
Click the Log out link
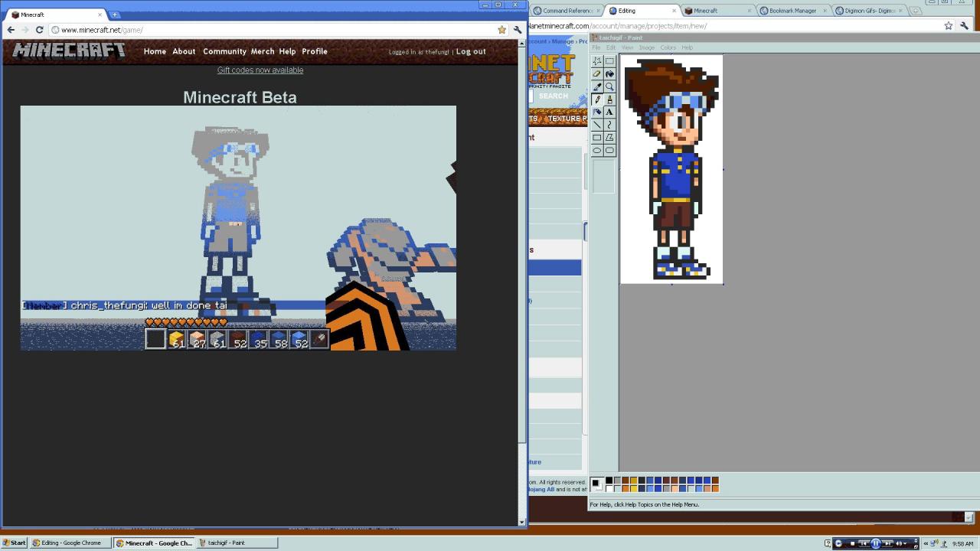(471, 51)
